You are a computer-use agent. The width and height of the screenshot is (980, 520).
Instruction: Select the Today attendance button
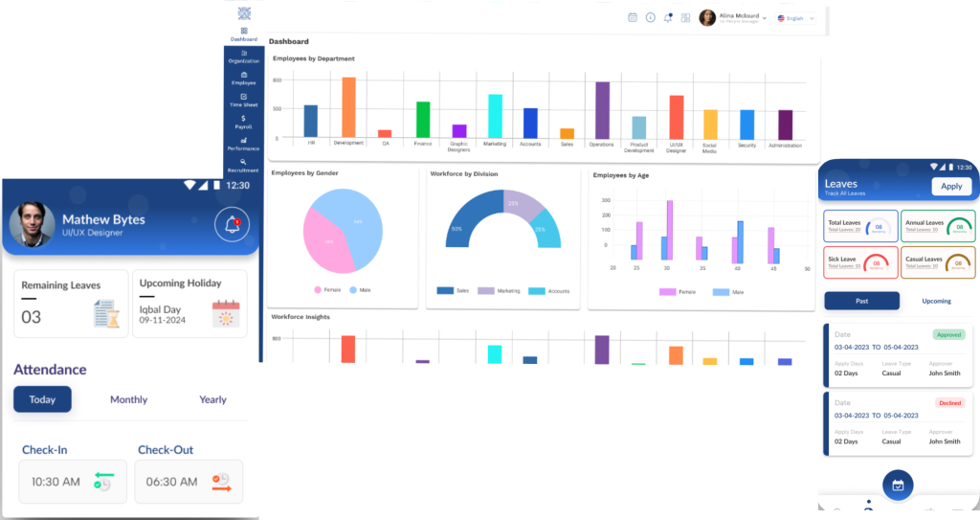42,399
